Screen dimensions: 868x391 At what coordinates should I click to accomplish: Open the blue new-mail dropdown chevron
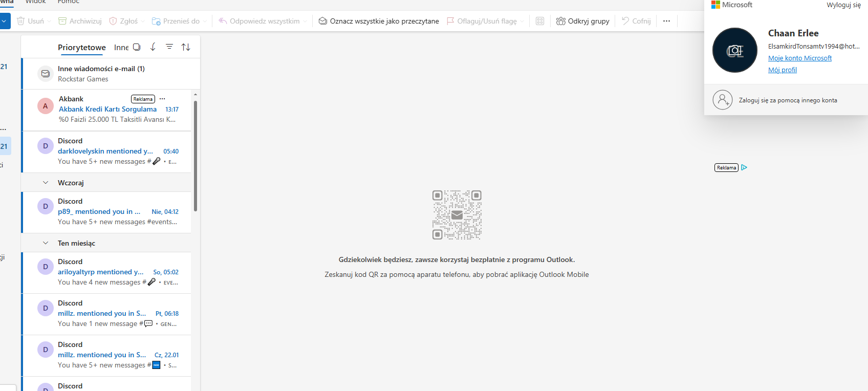click(x=4, y=21)
